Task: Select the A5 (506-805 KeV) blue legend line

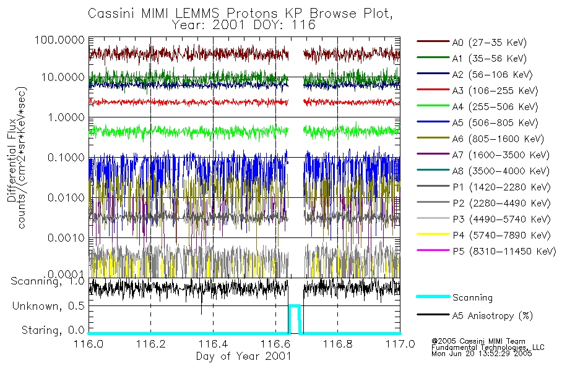Action: pos(433,121)
